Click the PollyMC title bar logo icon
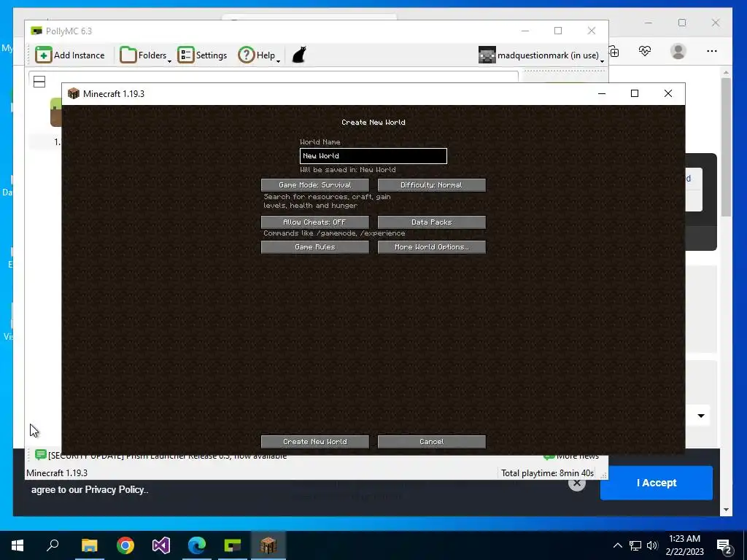 click(36, 31)
